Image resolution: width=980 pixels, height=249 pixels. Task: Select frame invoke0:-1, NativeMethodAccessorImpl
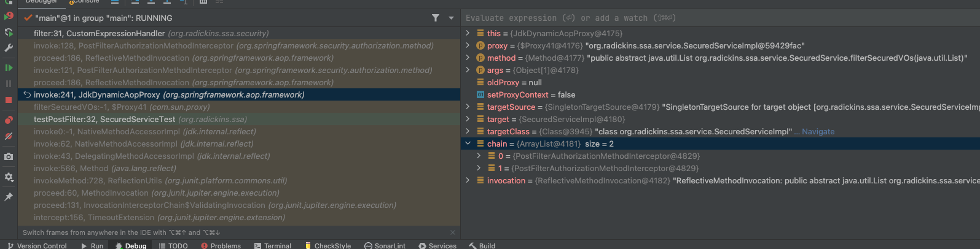pos(239,131)
